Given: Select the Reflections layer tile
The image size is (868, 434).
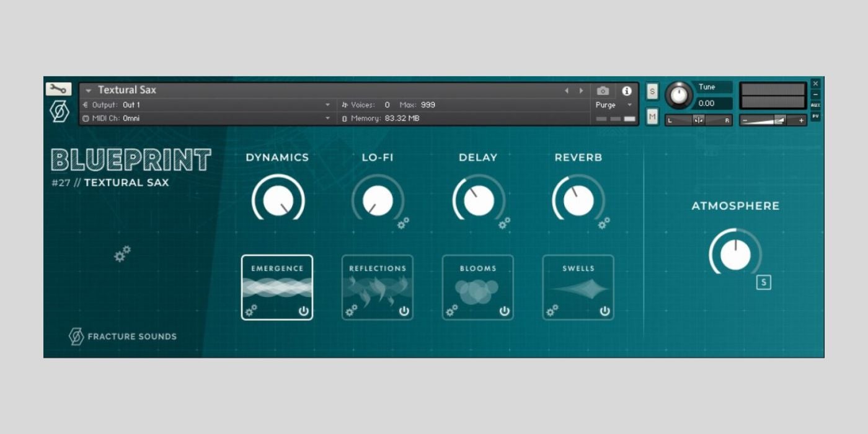Looking at the screenshot, I should [378, 288].
